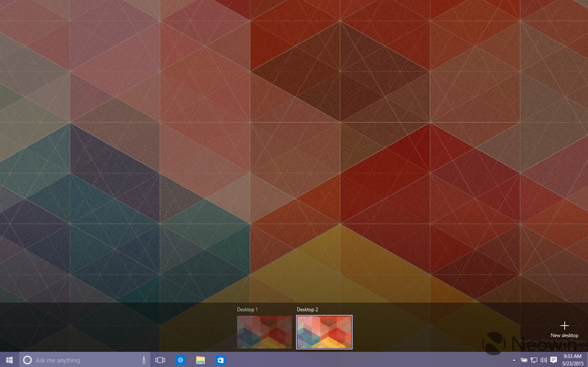Open the Store app on the taskbar
Screen dimensions: 588x367
point(220,360)
